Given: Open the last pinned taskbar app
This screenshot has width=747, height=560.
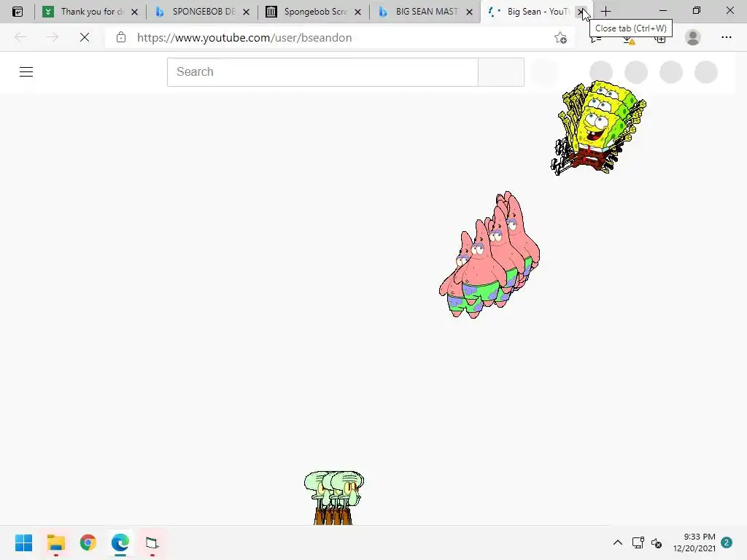Looking at the screenshot, I should 152,542.
